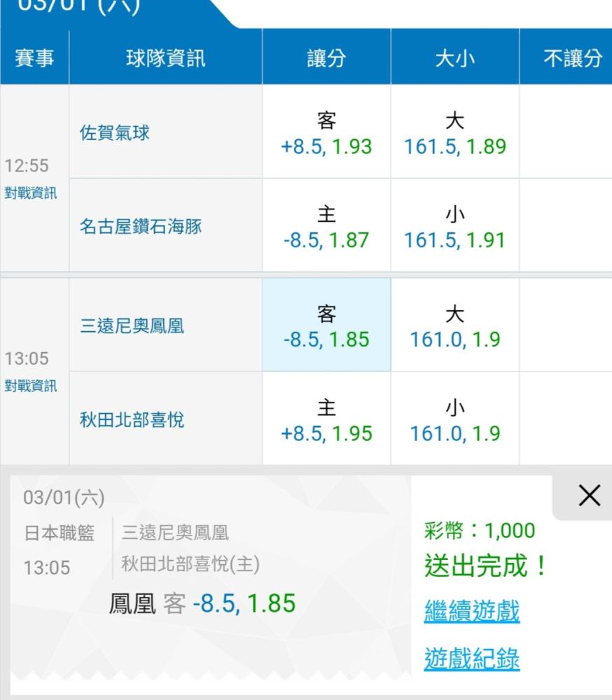The image size is (612, 700).
Task: Click team name 秋田北部喜悅
Action: pos(132,419)
